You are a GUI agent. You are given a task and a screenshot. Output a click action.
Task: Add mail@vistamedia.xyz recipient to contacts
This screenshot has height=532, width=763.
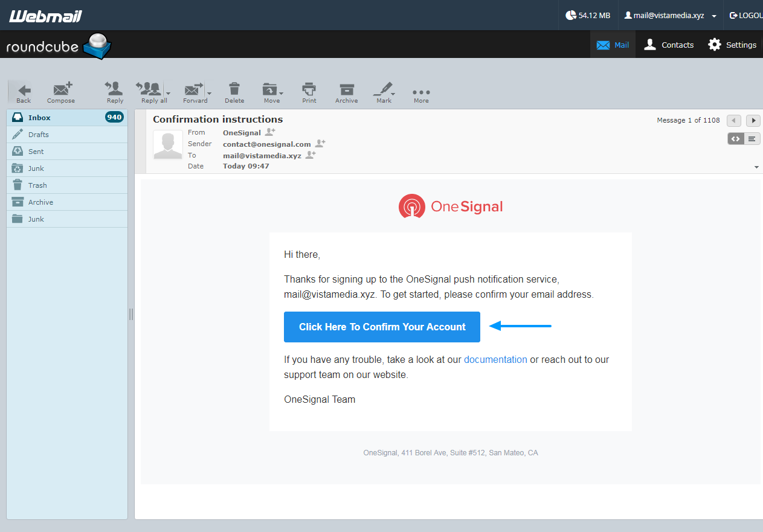click(x=311, y=155)
